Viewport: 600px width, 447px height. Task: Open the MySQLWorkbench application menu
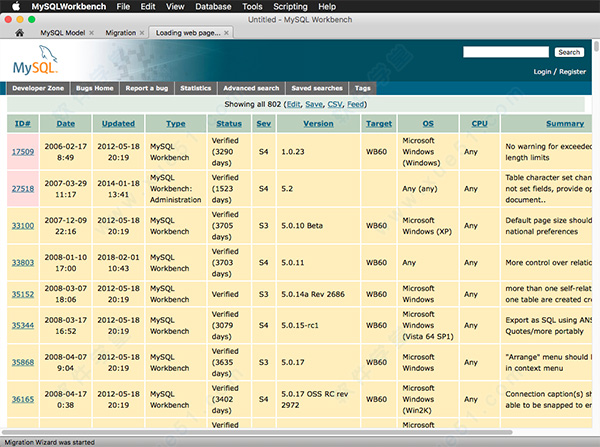(68, 7)
